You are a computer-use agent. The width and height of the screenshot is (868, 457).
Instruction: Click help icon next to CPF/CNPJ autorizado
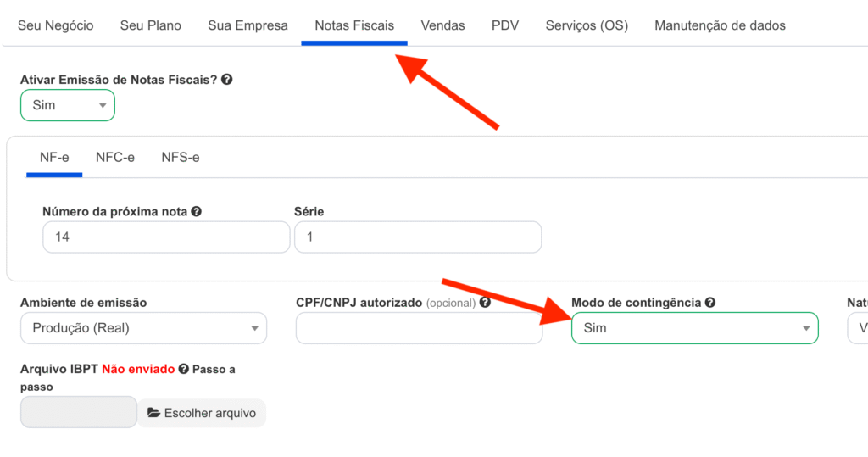point(485,303)
